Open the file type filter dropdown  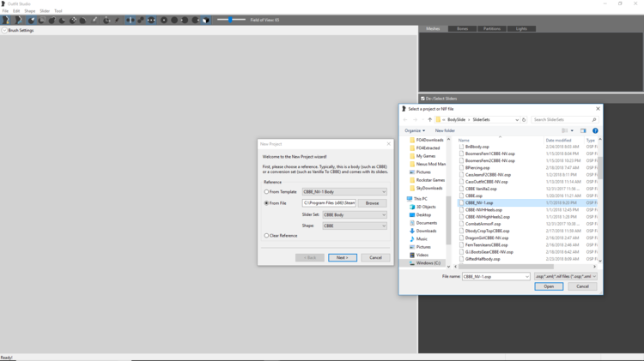pyautogui.click(x=566, y=276)
